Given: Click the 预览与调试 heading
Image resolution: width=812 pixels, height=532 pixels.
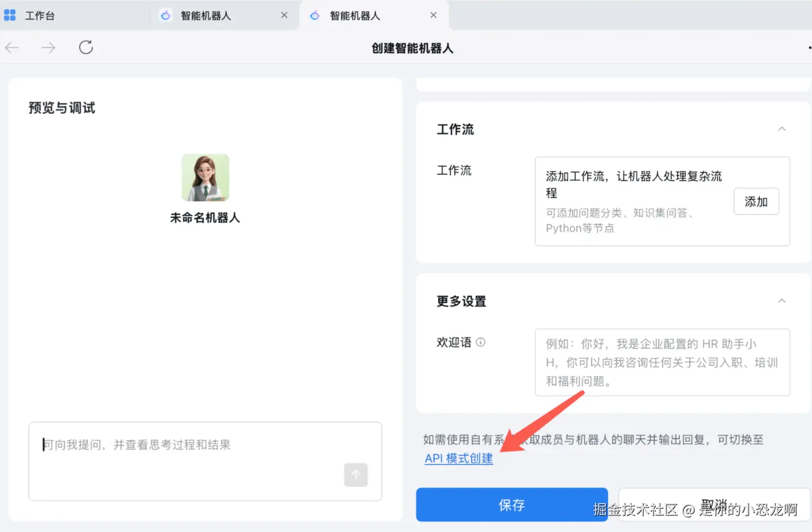Looking at the screenshot, I should click(62, 108).
